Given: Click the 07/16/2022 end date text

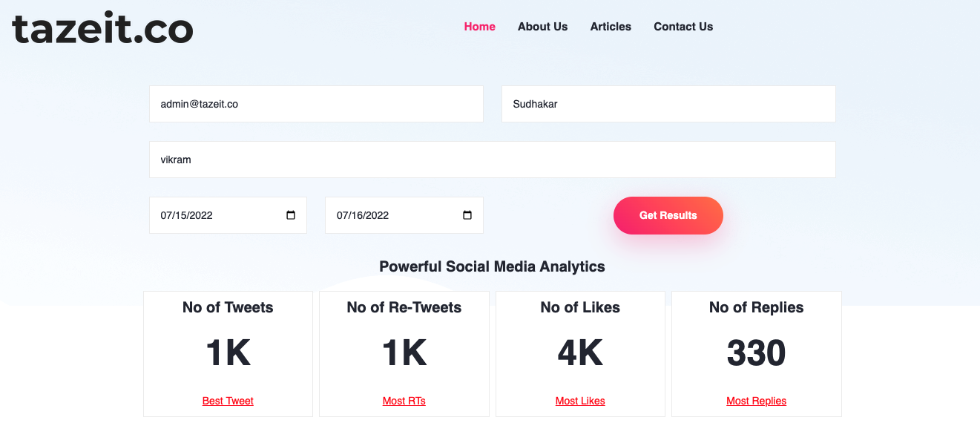Looking at the screenshot, I should pyautogui.click(x=363, y=215).
